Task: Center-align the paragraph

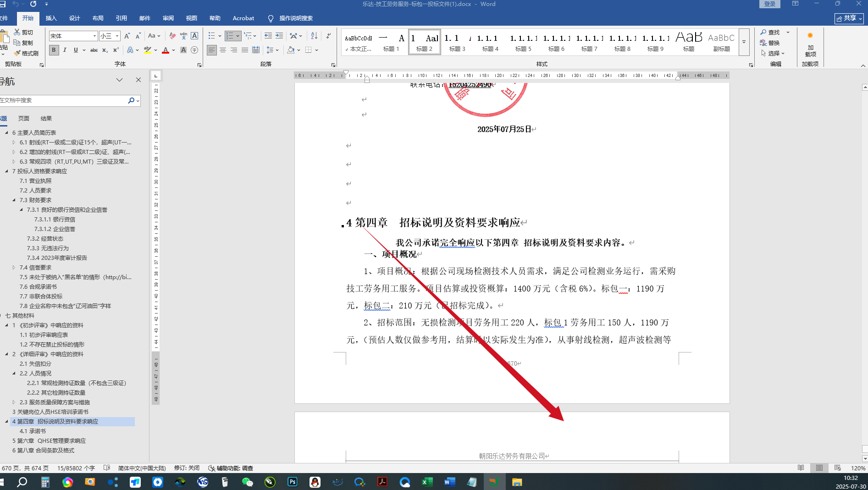Action: [223, 50]
